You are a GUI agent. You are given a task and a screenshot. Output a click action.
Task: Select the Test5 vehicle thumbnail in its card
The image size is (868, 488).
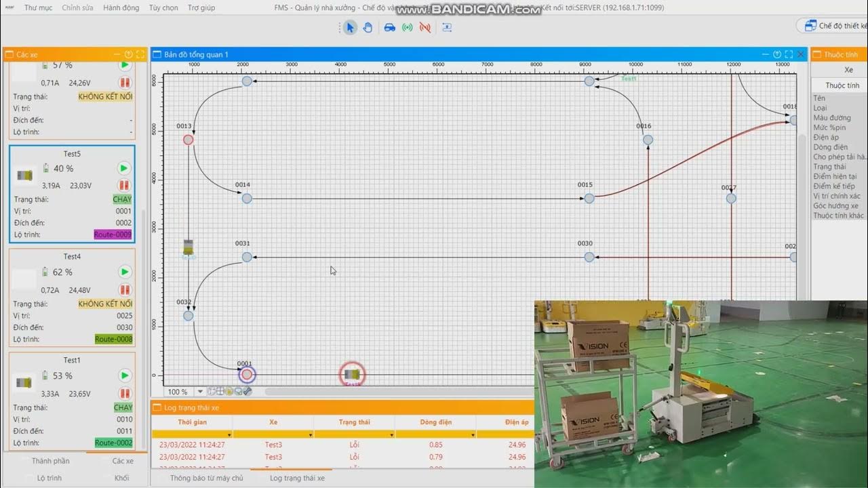pos(25,176)
